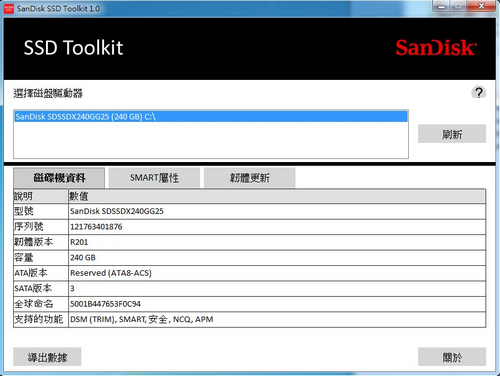500x376 pixels.
Task: Select the capacity value 240 GB
Action: coord(277,258)
